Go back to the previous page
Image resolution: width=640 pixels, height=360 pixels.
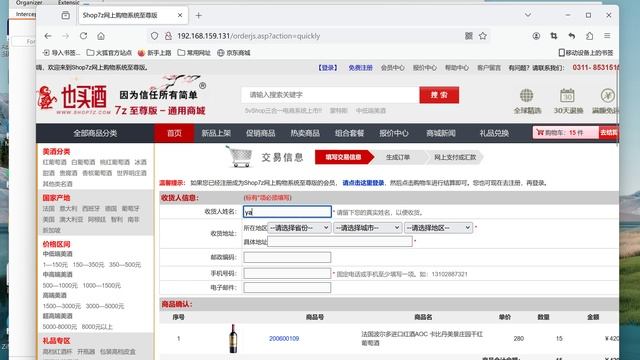(x=48, y=36)
